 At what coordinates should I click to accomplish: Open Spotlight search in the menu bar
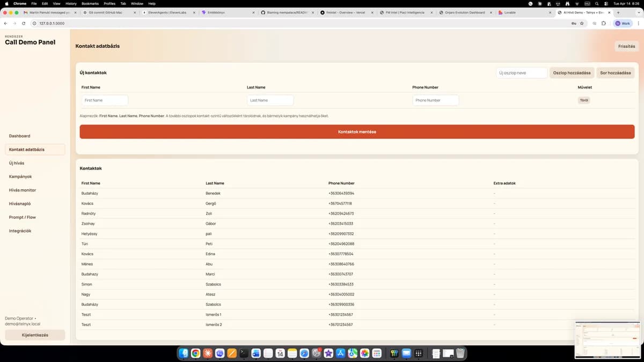tap(597, 4)
